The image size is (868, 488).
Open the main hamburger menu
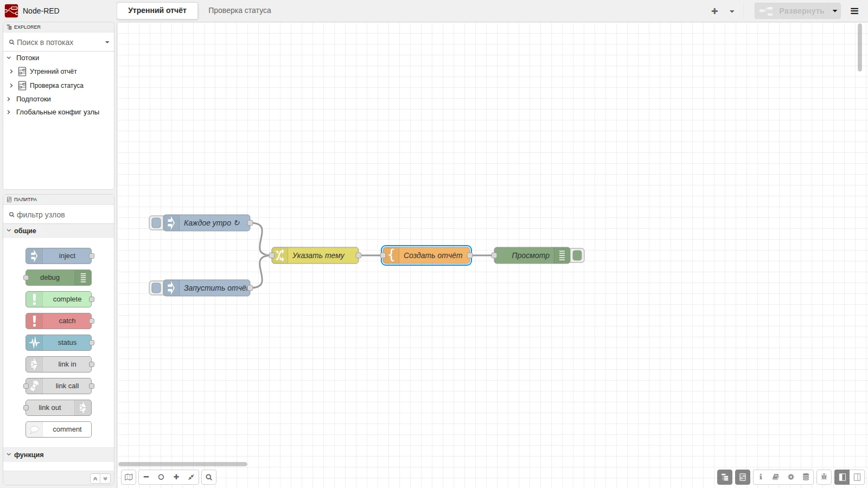(854, 11)
